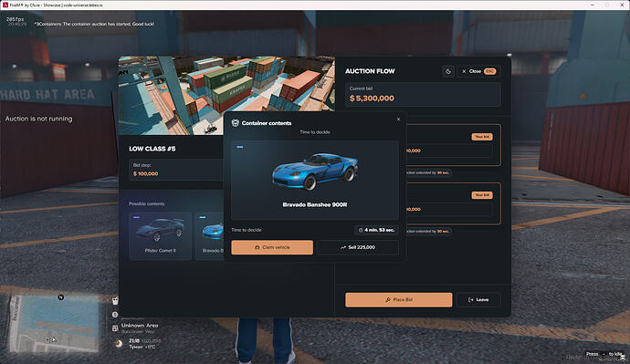
Task: Click the LOW CLASS #5 heading
Action: coord(152,149)
